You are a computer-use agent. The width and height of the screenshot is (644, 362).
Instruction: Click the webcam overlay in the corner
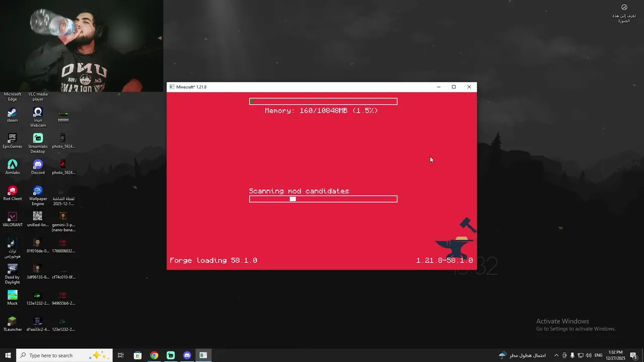point(82,46)
